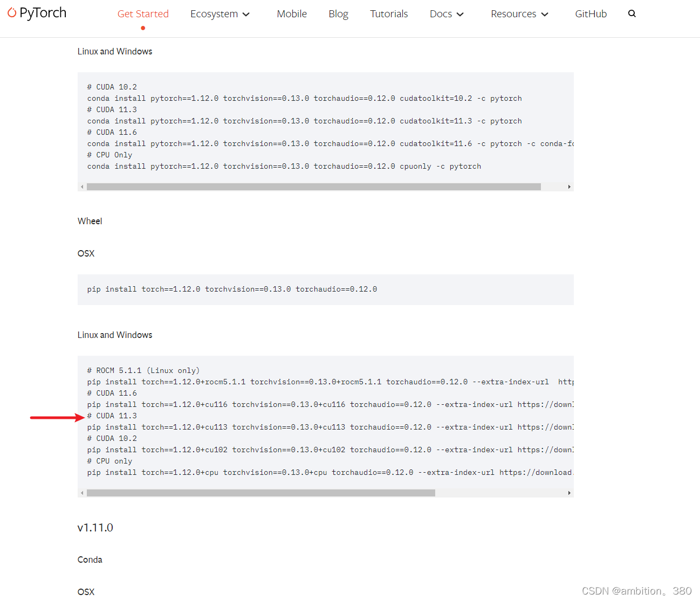Click the 'Conda' heading under v1.11.0

[x=90, y=559]
